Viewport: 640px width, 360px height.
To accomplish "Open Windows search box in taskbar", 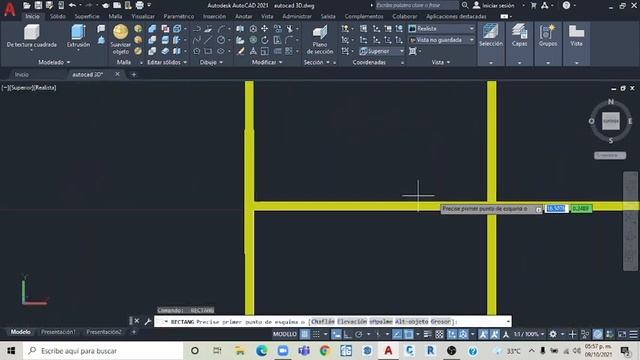I will pos(102,351).
